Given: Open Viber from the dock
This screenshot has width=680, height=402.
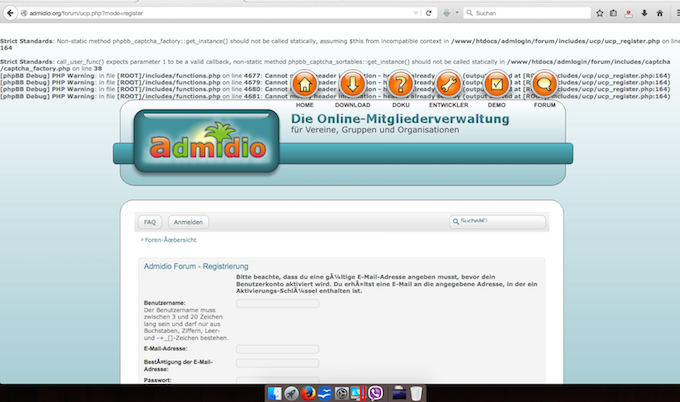Looking at the screenshot, I should point(375,393).
